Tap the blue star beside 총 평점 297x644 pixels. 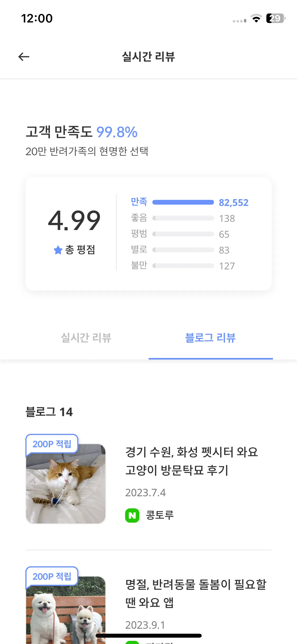pos(58,250)
